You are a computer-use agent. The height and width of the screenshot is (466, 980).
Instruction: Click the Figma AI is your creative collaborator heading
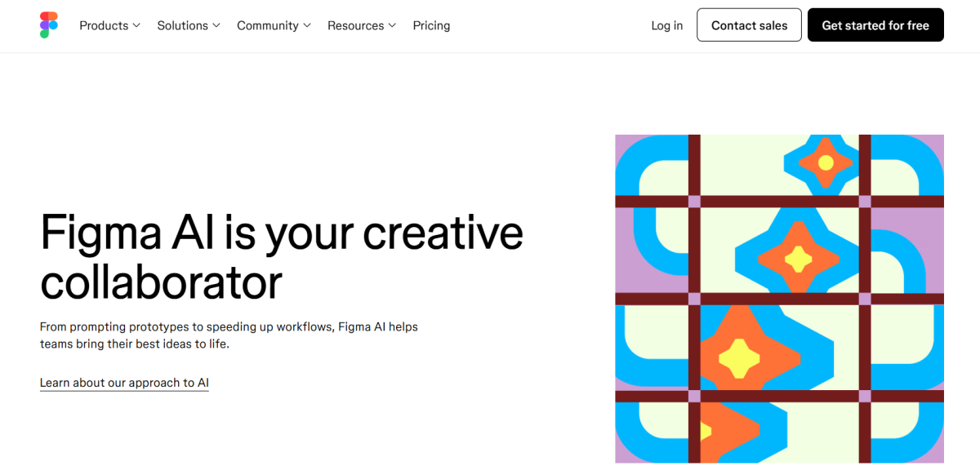(282, 256)
